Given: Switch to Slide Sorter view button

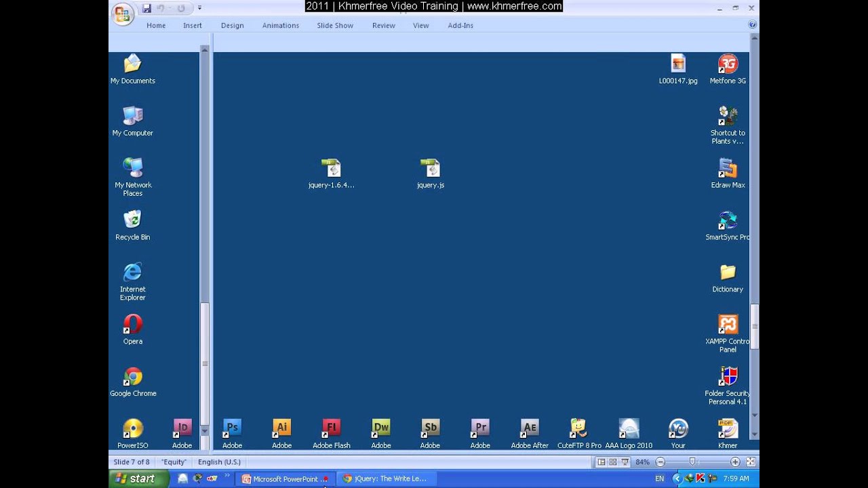Looking at the screenshot, I should 613,462.
